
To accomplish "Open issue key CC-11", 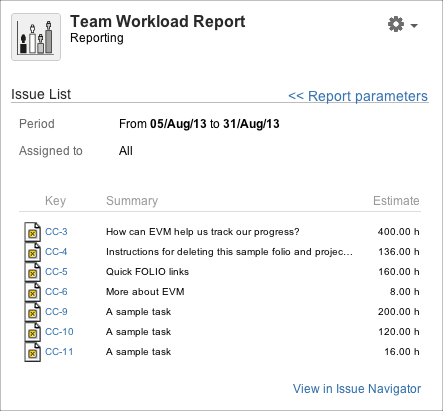I will [59, 352].
